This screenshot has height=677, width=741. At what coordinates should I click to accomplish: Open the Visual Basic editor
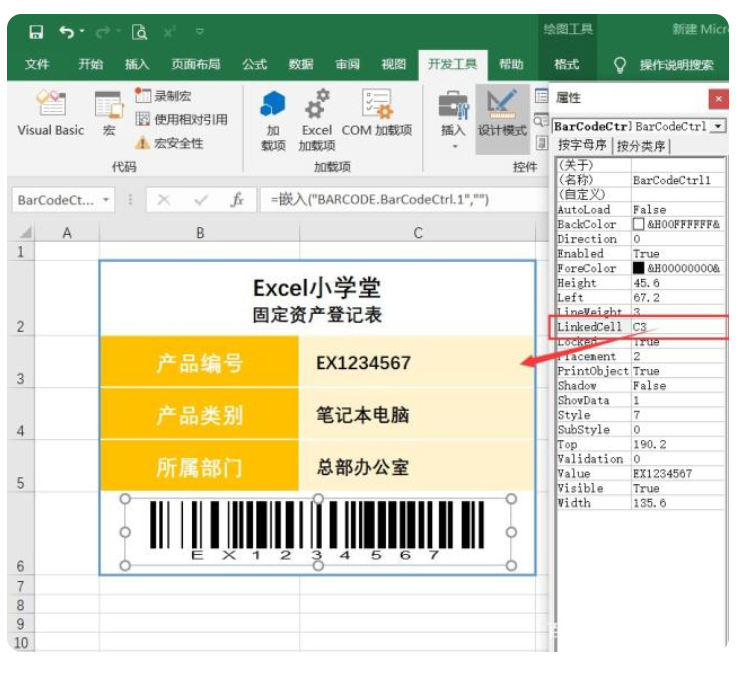51,114
